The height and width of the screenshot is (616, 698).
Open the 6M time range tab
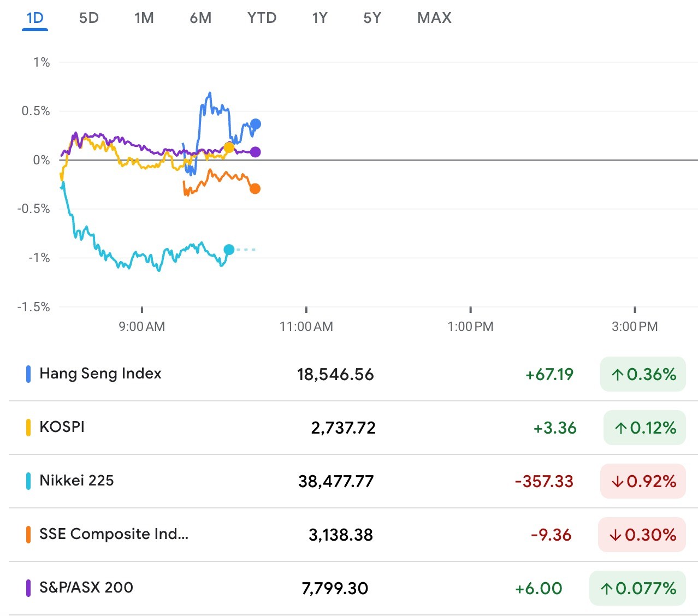200,18
